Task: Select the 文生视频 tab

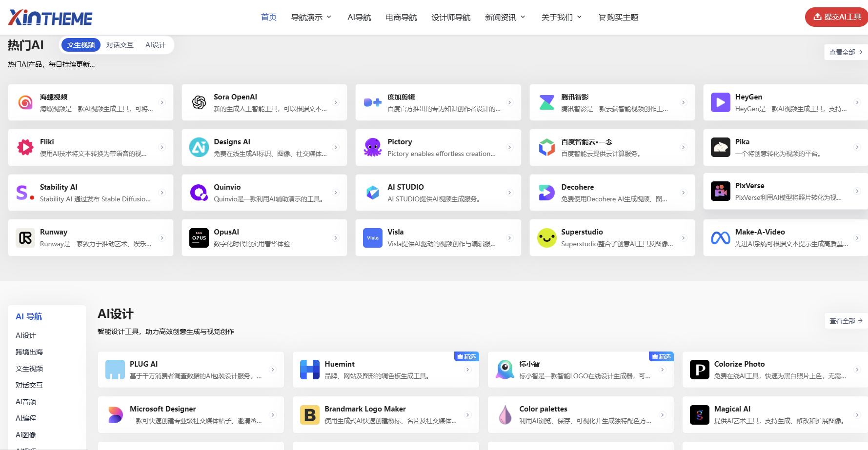Action: 81,45
